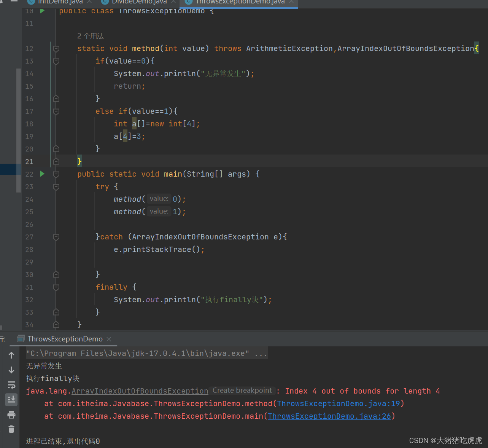The image size is (488, 448).
Task: Collapse the if block fold at line 13
Action: (56, 61)
